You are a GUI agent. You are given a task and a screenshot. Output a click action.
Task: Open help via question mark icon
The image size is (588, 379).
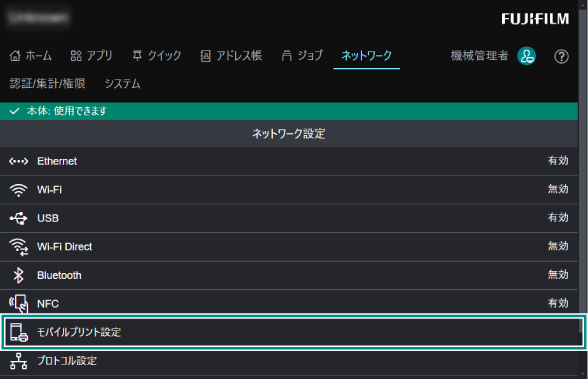click(561, 57)
